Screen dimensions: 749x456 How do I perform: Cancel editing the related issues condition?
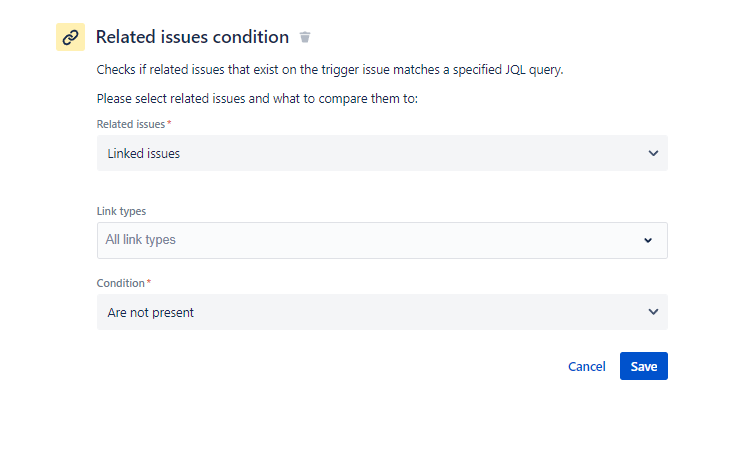587,366
